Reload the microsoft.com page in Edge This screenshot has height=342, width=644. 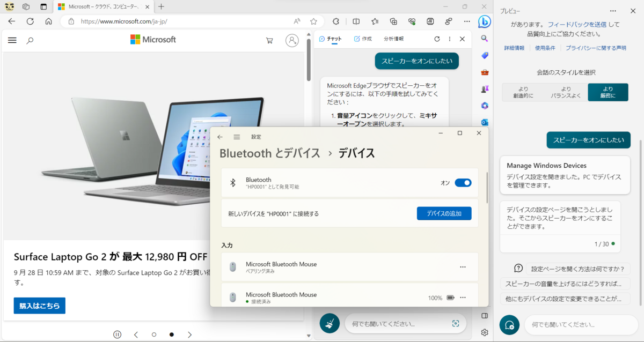tap(30, 21)
